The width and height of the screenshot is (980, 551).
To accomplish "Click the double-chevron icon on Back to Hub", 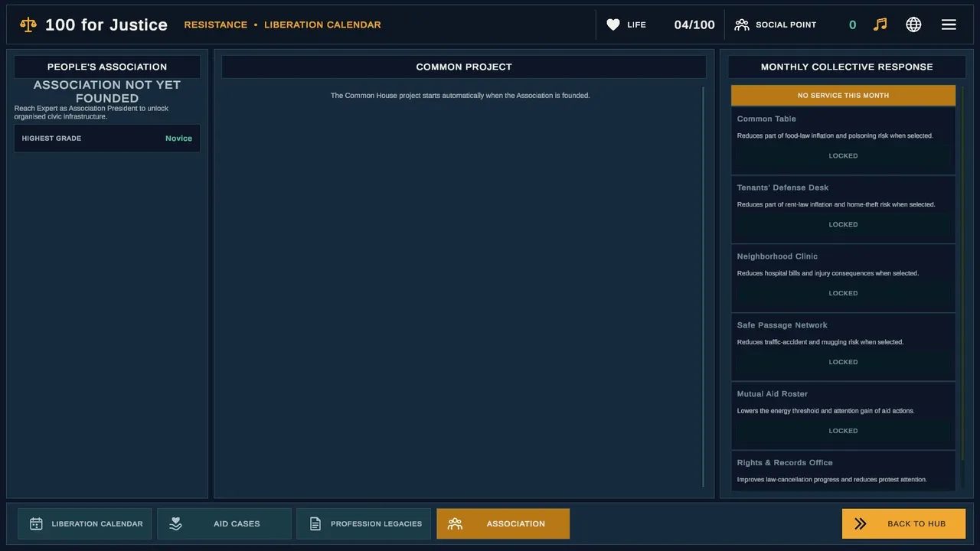I will click(861, 524).
